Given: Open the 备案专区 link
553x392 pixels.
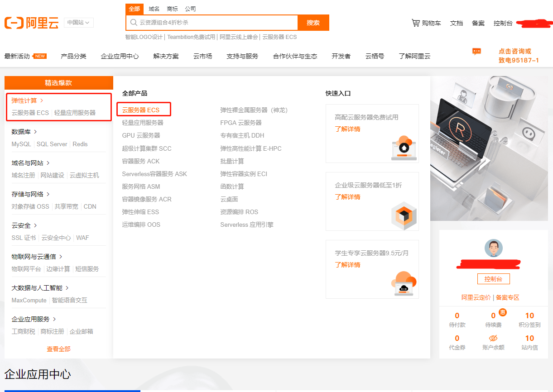Looking at the screenshot, I should click(507, 297).
